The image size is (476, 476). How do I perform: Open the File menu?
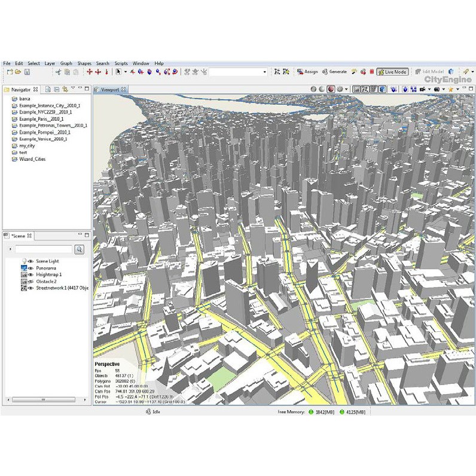click(x=7, y=63)
